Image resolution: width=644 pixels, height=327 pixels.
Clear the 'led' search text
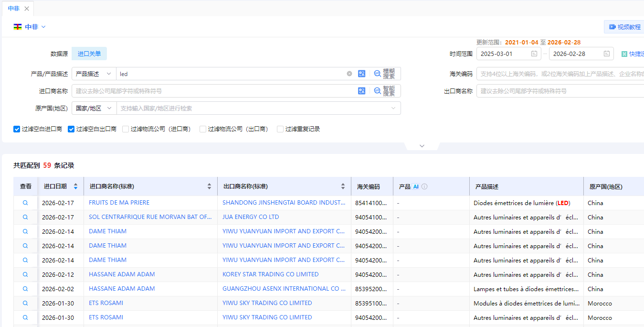(349, 74)
